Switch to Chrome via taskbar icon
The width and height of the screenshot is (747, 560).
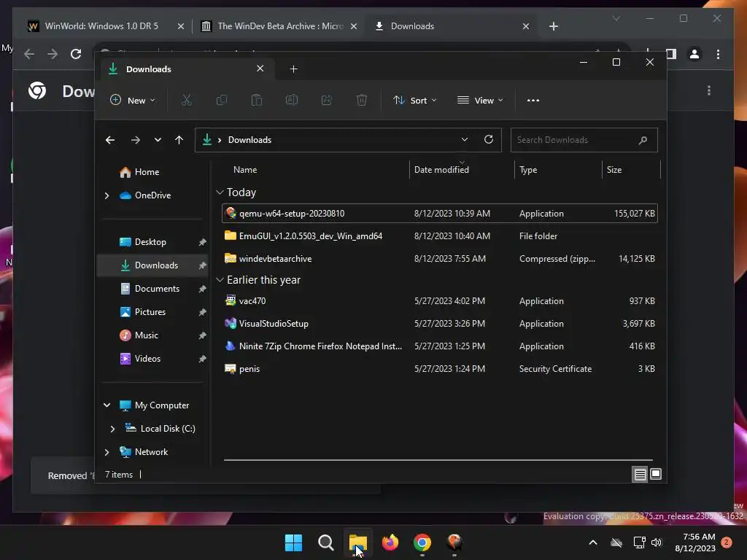coord(422,542)
